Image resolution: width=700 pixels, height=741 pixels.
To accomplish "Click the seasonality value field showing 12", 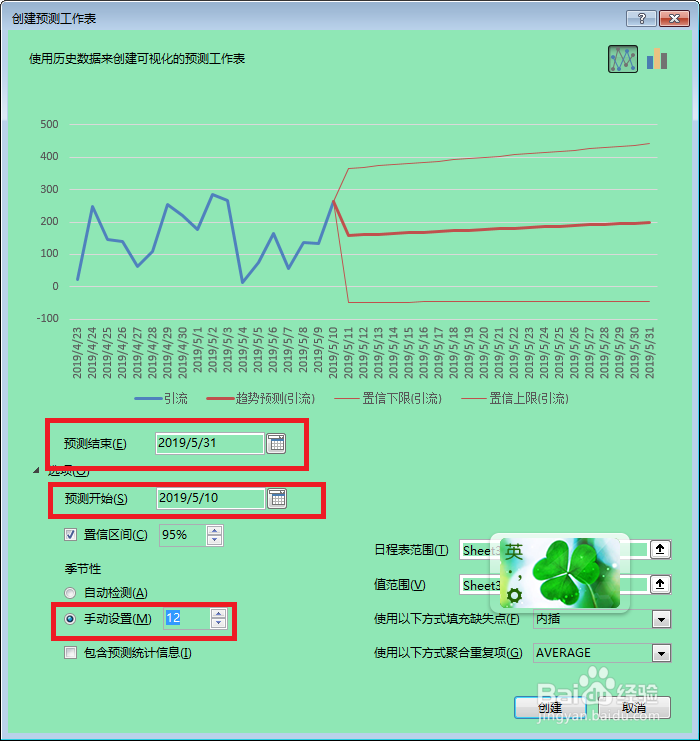I will [x=187, y=618].
